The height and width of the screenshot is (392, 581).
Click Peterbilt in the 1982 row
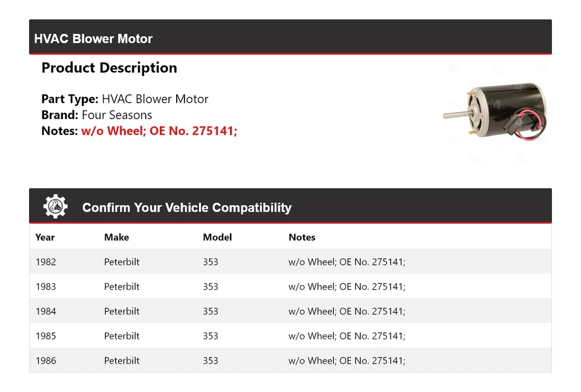[122, 262]
